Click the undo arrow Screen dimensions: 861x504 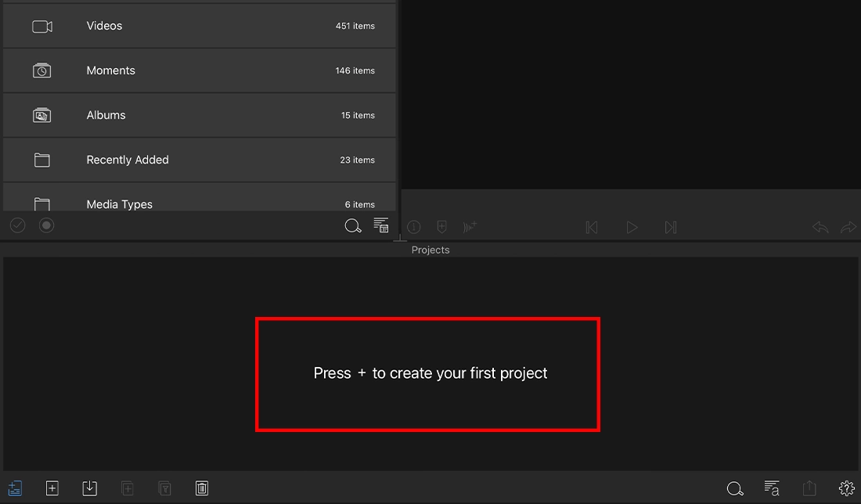click(820, 227)
